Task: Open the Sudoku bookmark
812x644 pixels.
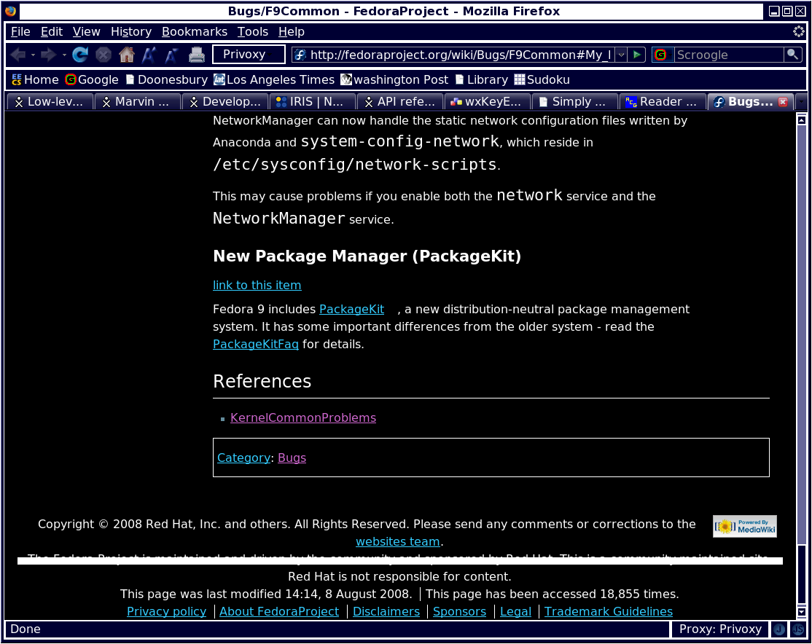Action: 542,79
